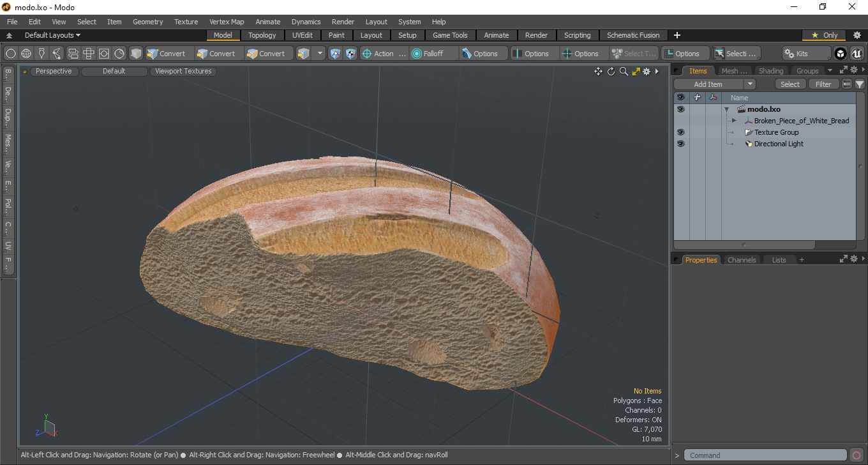Viewport: 868px width, 465px height.
Task: Click Options next to the blue pencil icon
Action: click(x=483, y=54)
